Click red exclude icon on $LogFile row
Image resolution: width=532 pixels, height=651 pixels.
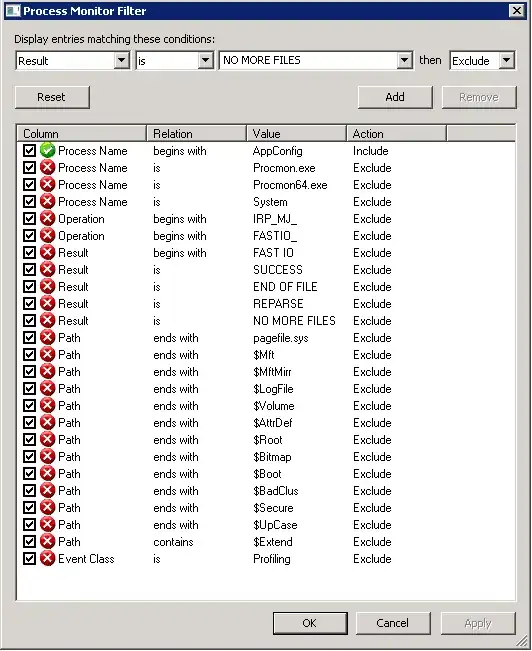[48, 389]
